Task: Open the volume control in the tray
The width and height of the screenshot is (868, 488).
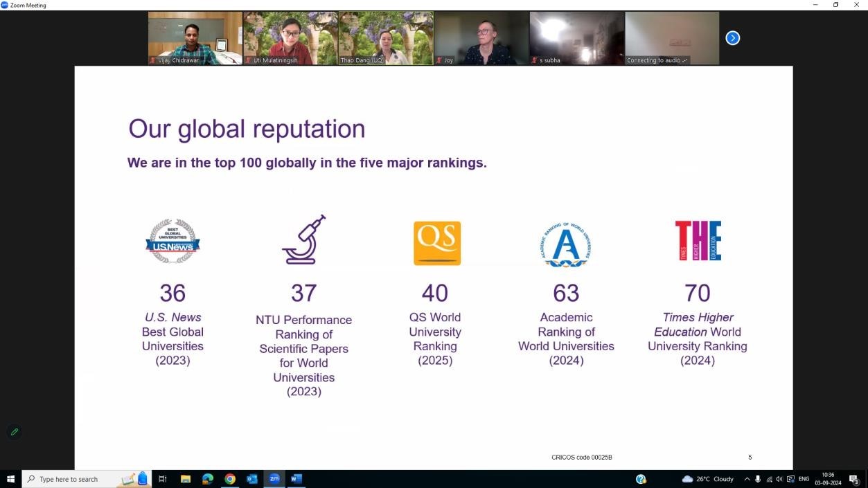Action: coord(779,479)
